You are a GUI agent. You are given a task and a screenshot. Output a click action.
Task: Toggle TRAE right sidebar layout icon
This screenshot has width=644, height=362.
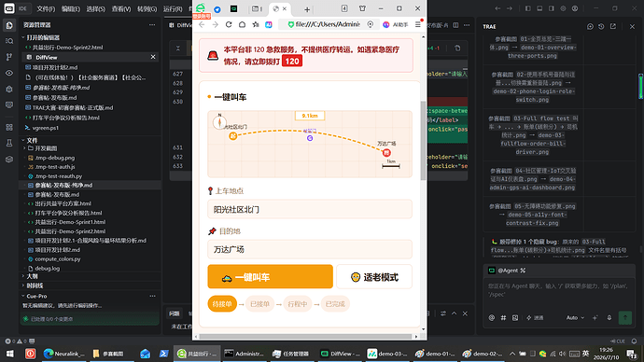(552, 8)
